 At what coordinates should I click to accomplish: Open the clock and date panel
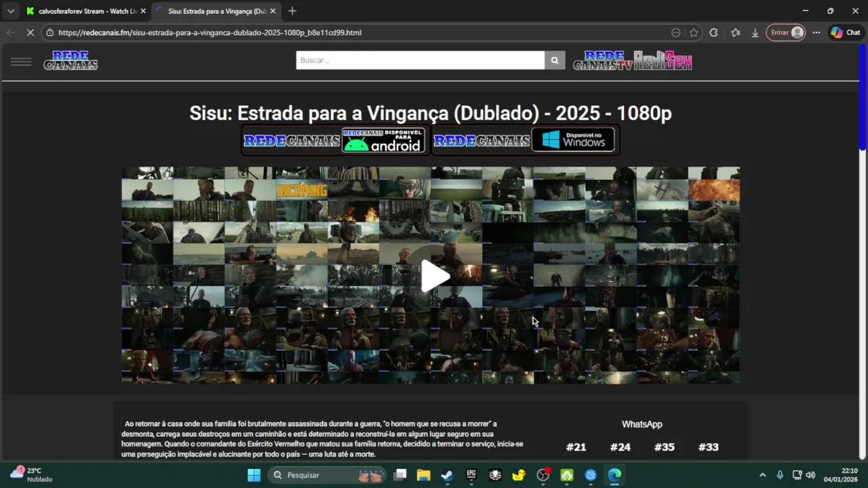(840, 475)
